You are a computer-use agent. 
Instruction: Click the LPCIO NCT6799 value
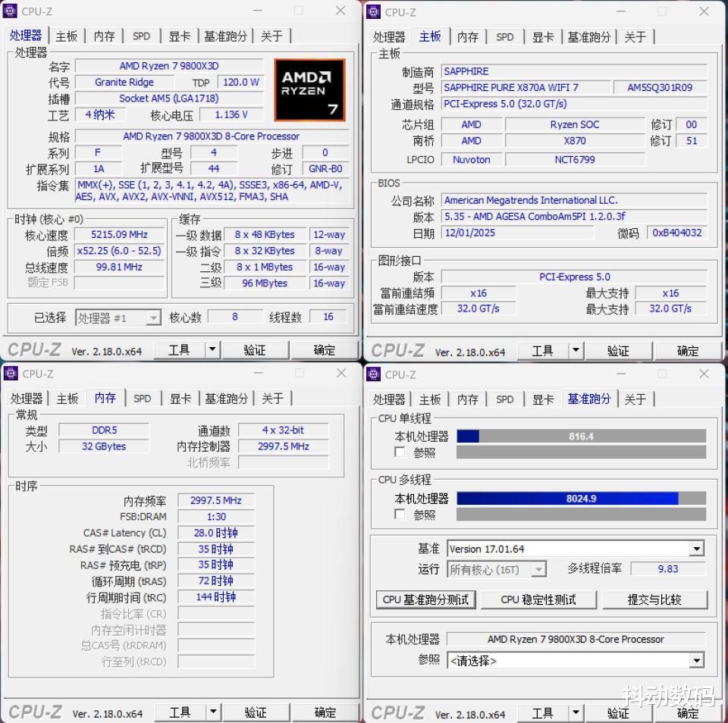[575, 160]
